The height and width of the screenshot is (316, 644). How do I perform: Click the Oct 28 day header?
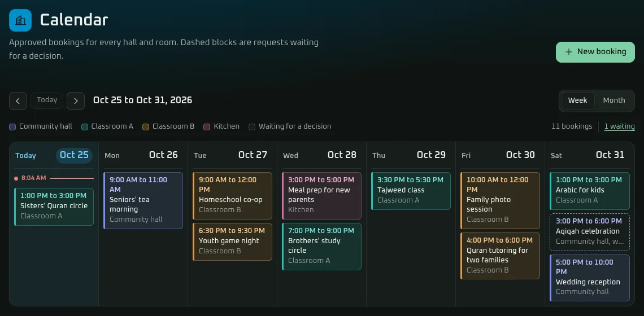pyautogui.click(x=321, y=156)
